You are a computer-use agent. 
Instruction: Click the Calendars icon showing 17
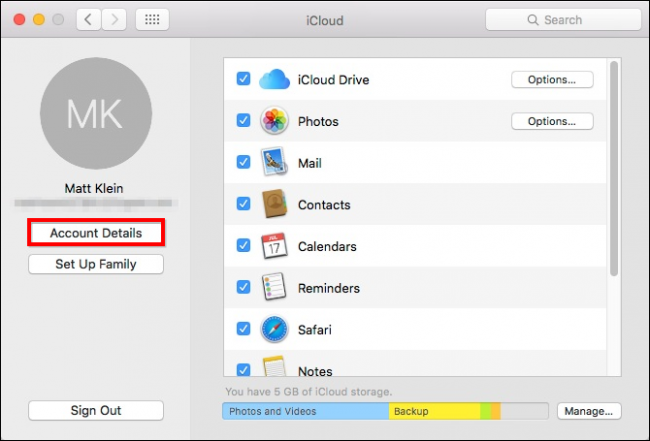[x=274, y=246]
